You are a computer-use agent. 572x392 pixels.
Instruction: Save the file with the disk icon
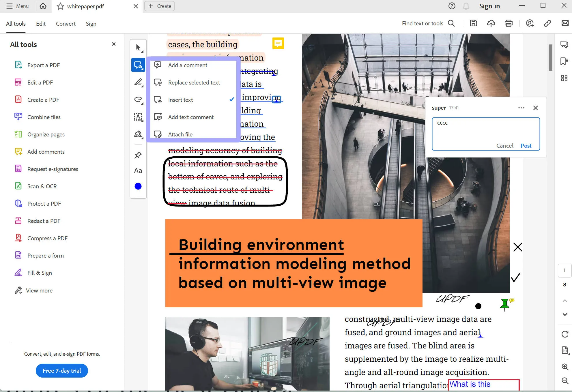(473, 23)
